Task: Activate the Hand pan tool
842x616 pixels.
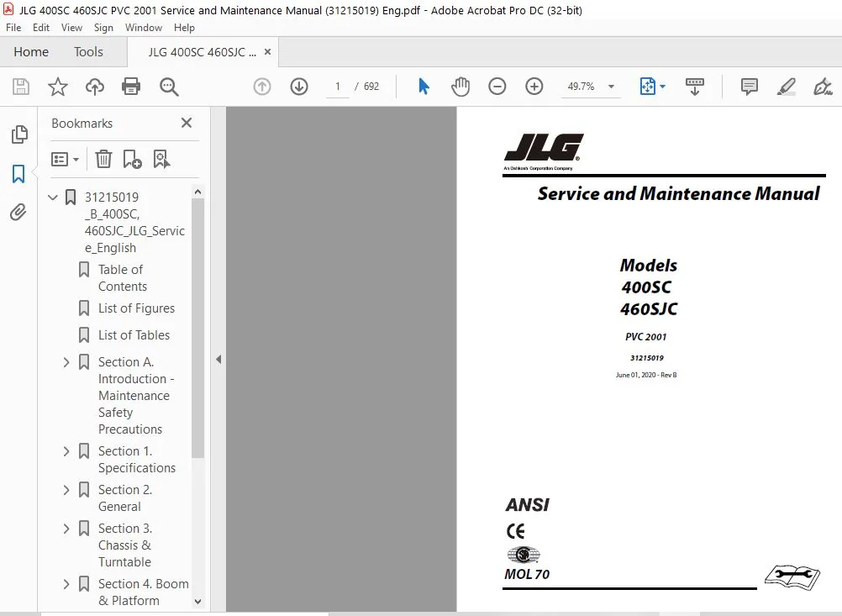Action: coord(460,87)
